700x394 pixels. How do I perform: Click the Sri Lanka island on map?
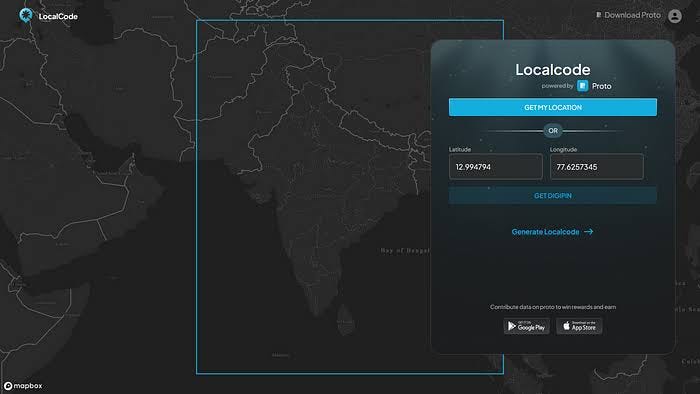click(x=345, y=320)
